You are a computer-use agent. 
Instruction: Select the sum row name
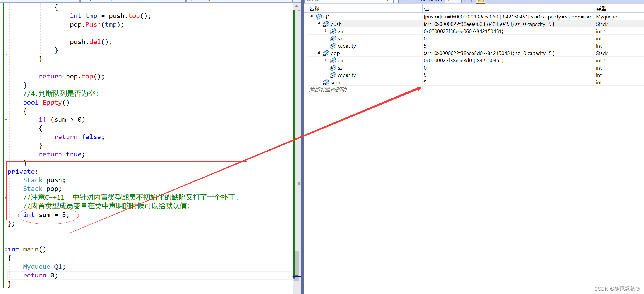(x=335, y=82)
